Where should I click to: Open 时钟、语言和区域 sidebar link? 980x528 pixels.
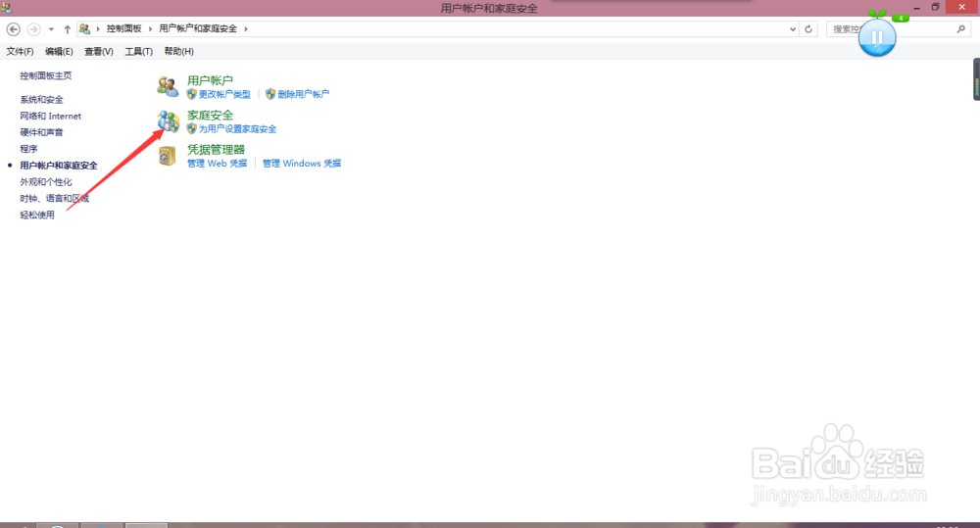(x=54, y=198)
